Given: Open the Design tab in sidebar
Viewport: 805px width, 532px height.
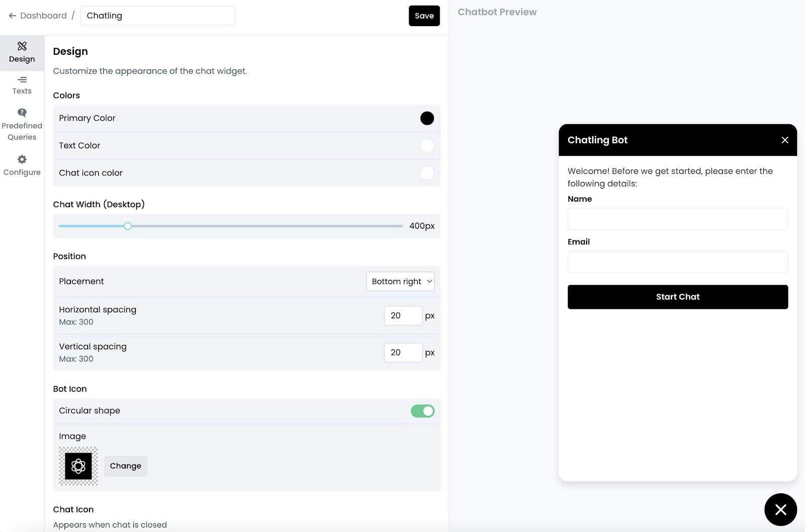Looking at the screenshot, I should 22,53.
